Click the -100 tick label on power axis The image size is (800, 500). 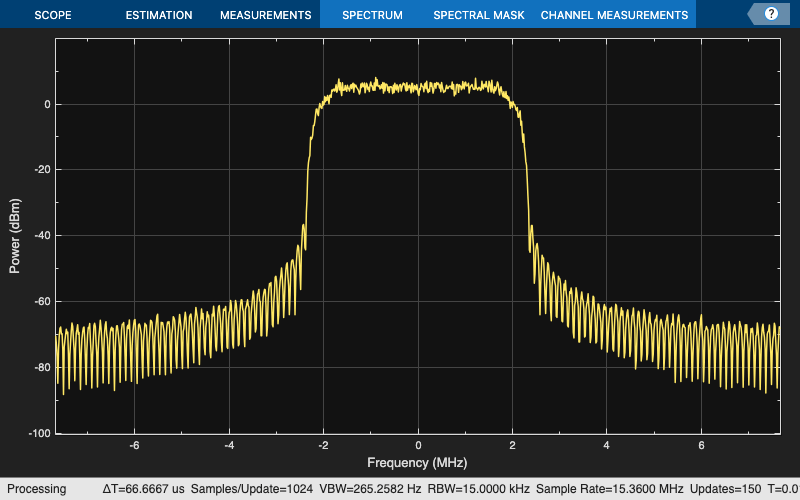[39, 433]
